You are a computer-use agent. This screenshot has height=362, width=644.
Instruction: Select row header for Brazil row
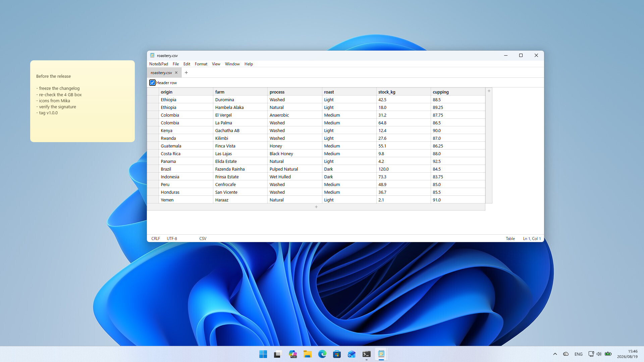coord(153,169)
